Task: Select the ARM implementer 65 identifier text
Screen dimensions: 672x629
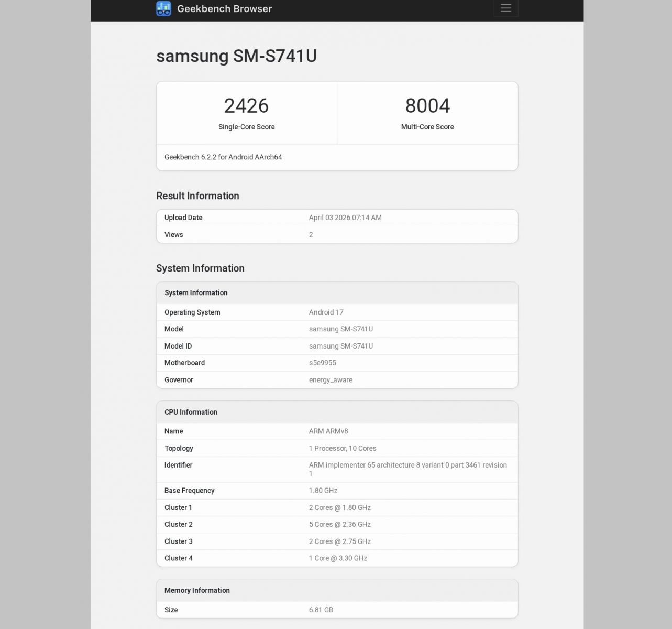Action: click(x=407, y=469)
